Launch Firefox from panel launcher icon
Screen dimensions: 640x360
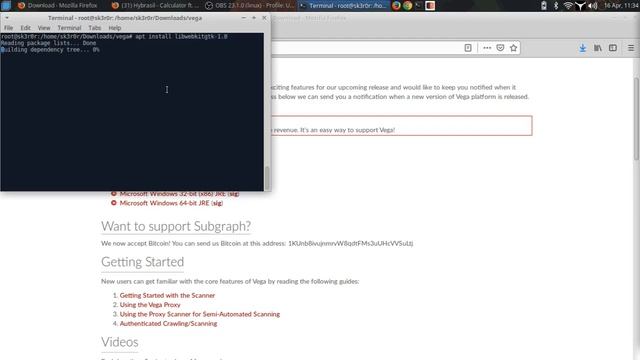coord(396,5)
